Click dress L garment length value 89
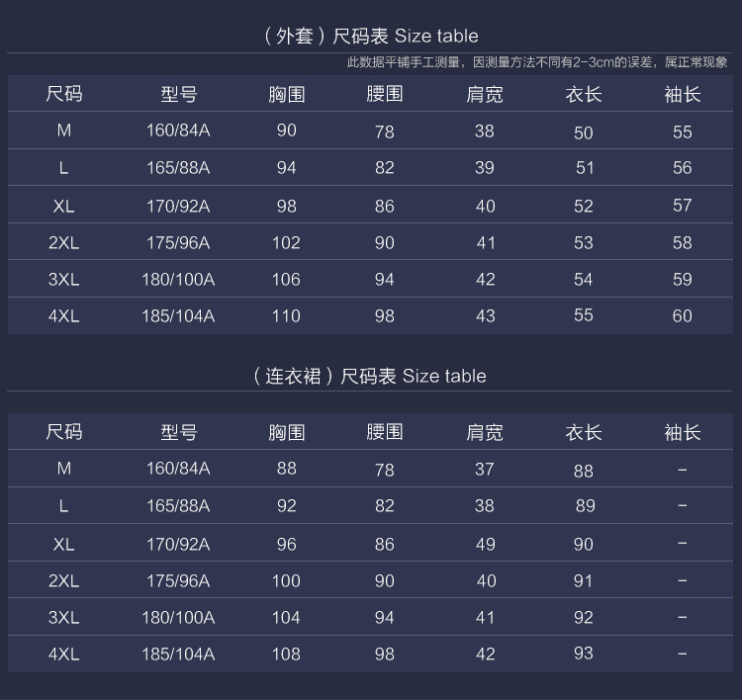 (x=585, y=506)
